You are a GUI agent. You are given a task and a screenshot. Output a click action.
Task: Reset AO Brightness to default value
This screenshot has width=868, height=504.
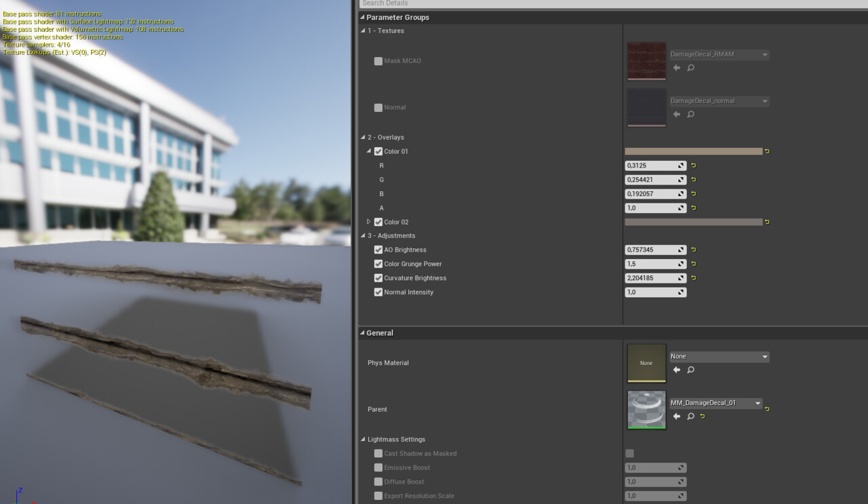point(694,250)
